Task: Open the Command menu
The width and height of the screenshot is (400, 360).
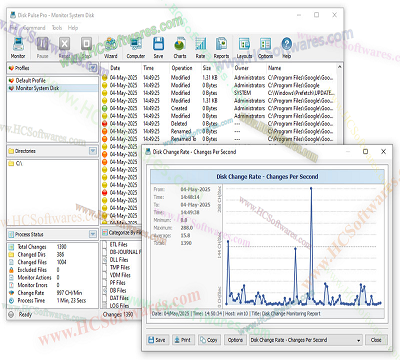Action: tap(34, 28)
